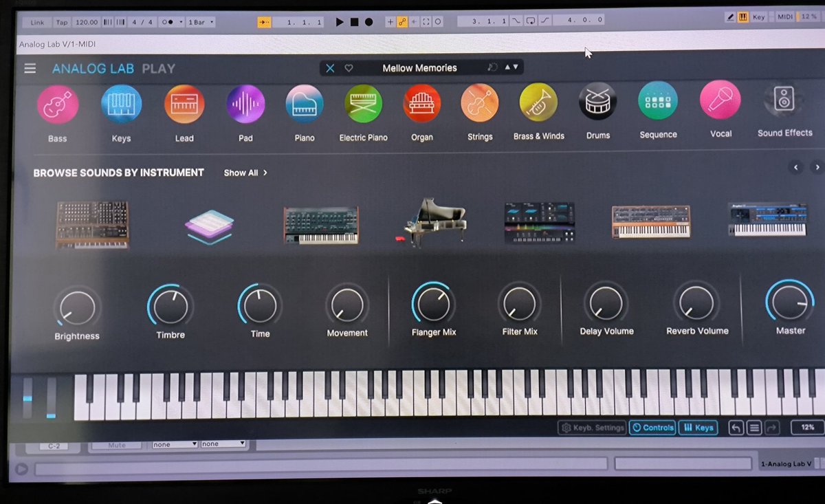The width and height of the screenshot is (825, 504).
Task: Toggle Ableton follow playback arrow button
Action: pyautogui.click(x=264, y=23)
